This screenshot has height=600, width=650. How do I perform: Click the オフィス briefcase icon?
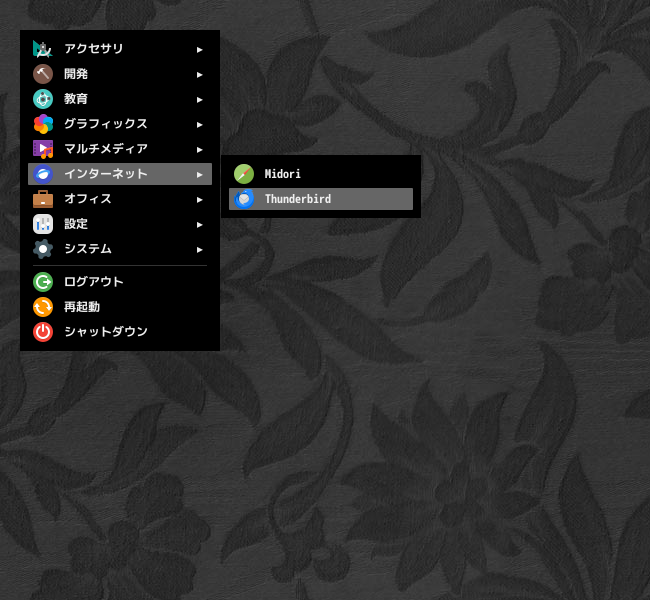pos(43,199)
